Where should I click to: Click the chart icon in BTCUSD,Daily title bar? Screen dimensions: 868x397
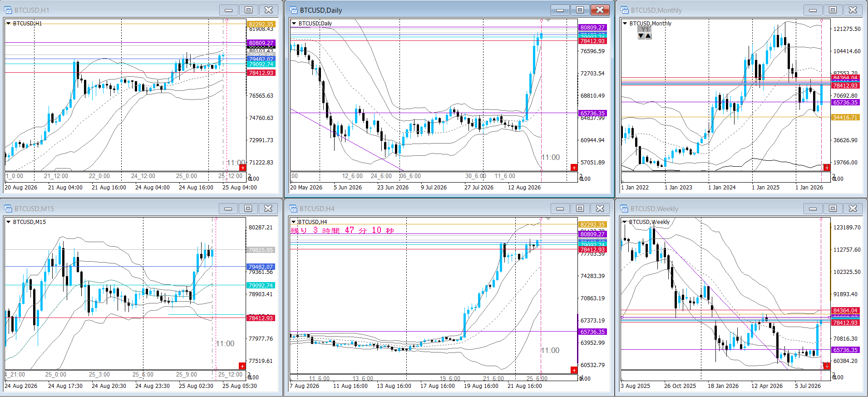[294, 10]
